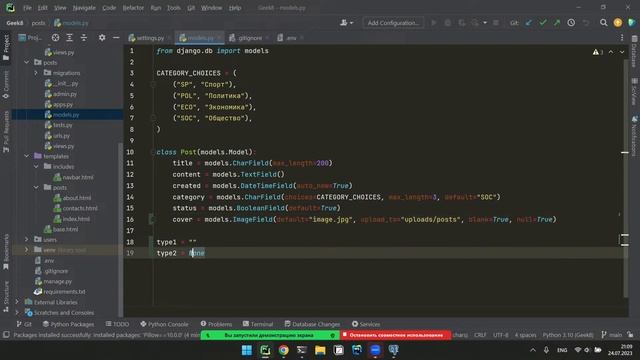Open Project panel settings gear
This screenshot has height=360, width=640.
[102, 38]
